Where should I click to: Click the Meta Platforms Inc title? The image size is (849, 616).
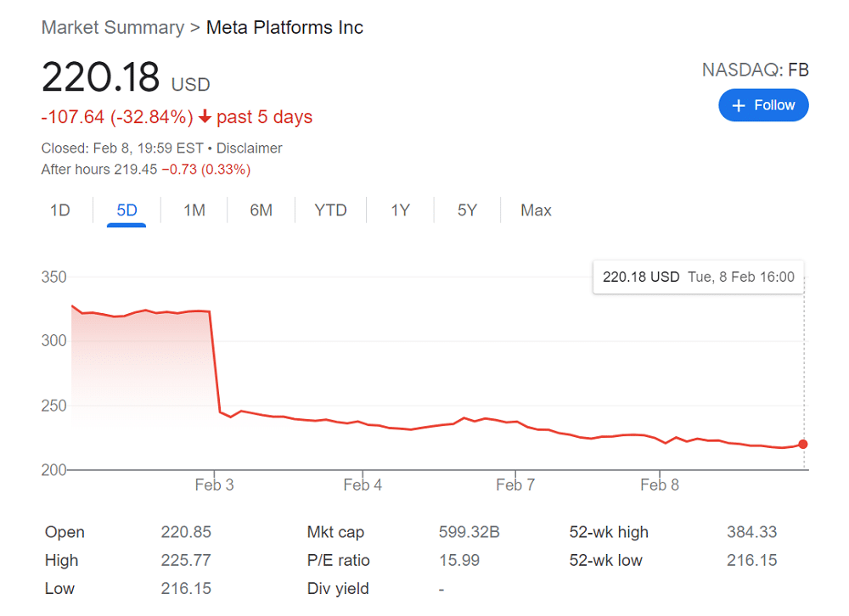[x=284, y=27]
